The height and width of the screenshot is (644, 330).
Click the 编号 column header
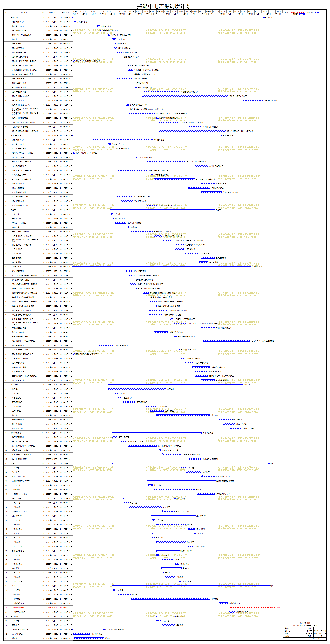[x=7, y=13]
